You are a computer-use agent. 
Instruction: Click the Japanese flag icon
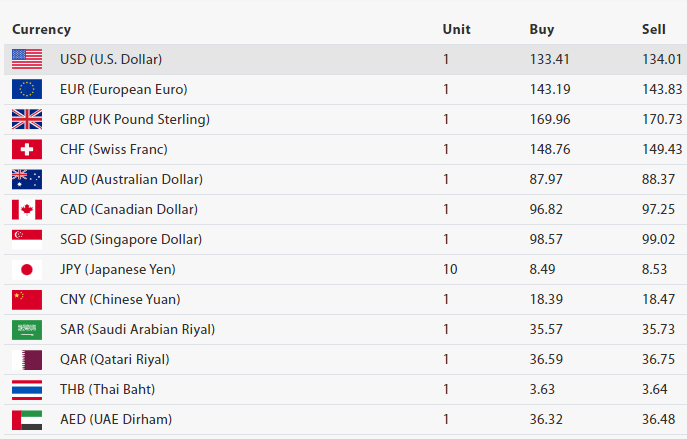[x=27, y=269]
